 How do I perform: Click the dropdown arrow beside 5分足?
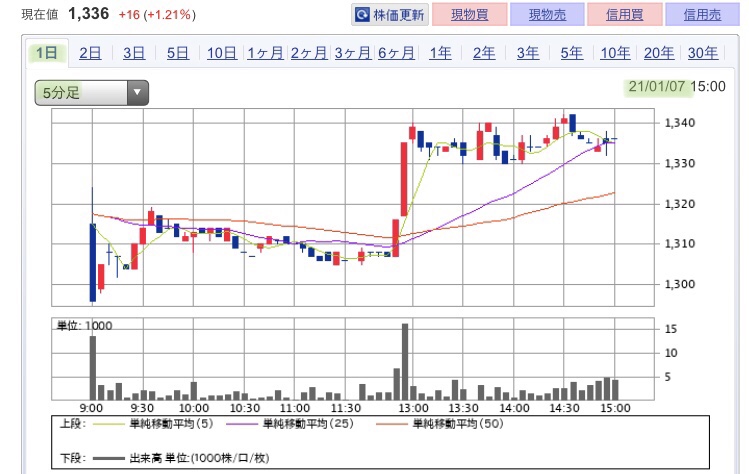point(138,92)
